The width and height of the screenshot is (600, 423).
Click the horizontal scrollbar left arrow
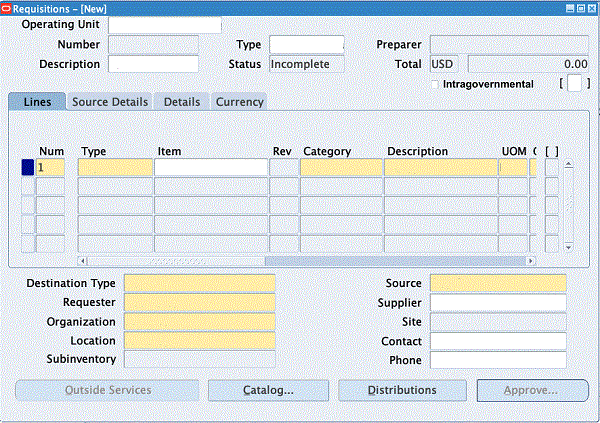pos(83,261)
